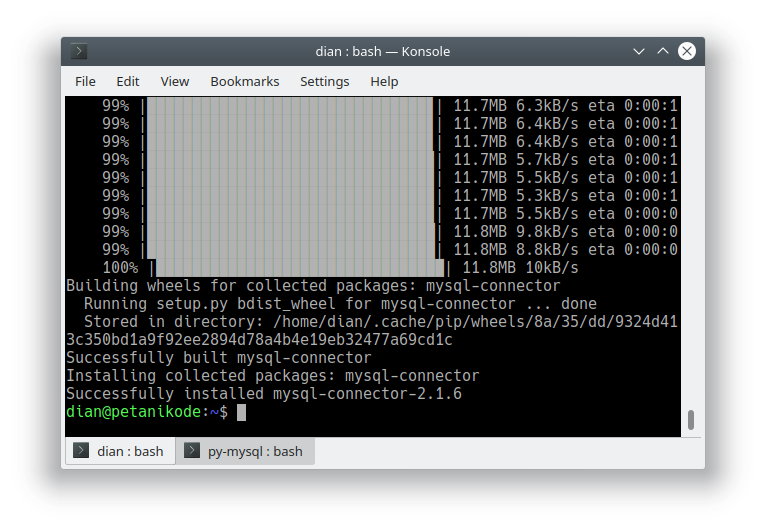Click the green dian@petanikode prompt text
This screenshot has height=530, width=766.
(x=135, y=412)
